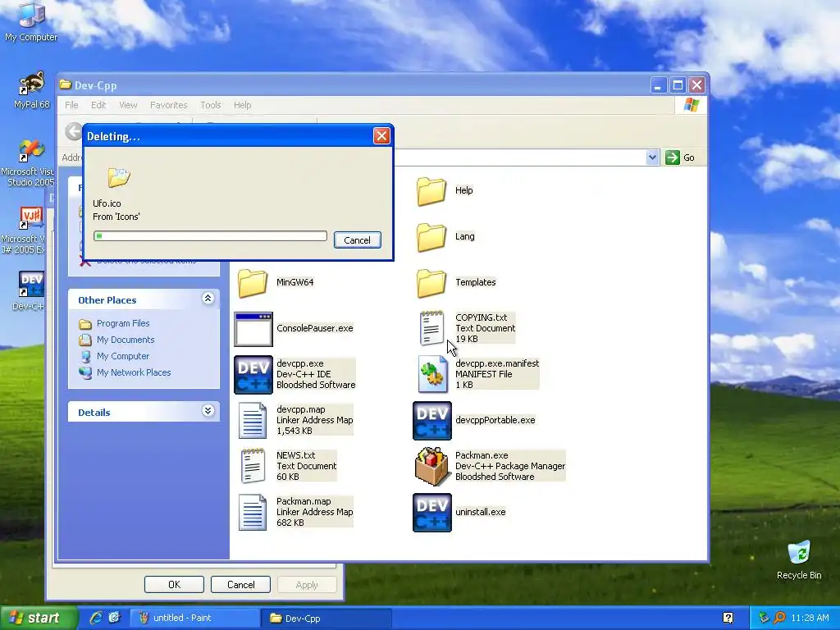This screenshot has width=840, height=630.
Task: Select the devcppPortable.exe icon
Action: [432, 421]
